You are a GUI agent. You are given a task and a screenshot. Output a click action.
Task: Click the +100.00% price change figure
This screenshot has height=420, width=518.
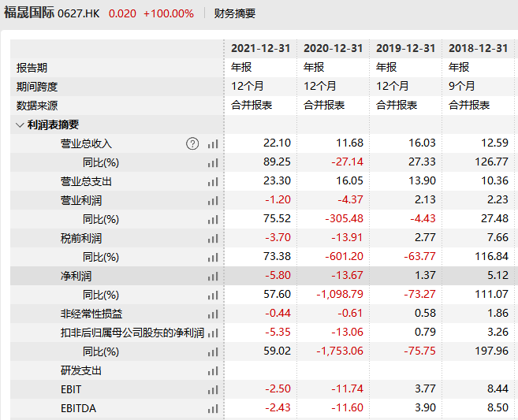click(169, 14)
